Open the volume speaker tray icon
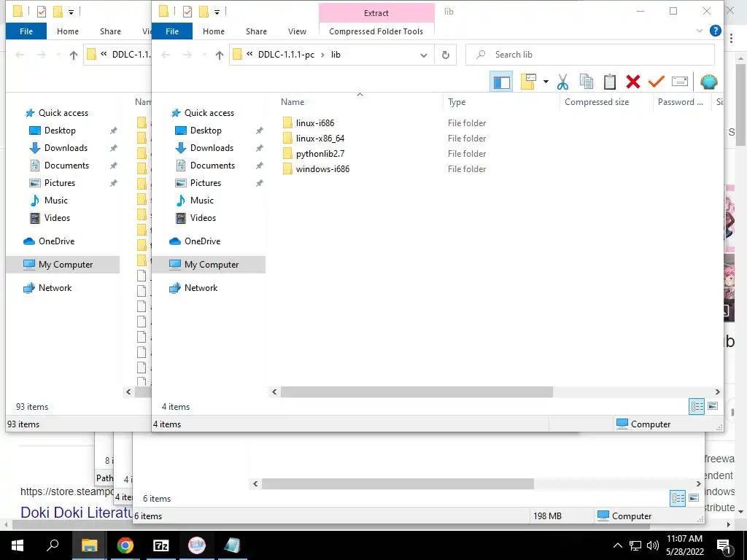This screenshot has height=560, width=747. coord(653,545)
